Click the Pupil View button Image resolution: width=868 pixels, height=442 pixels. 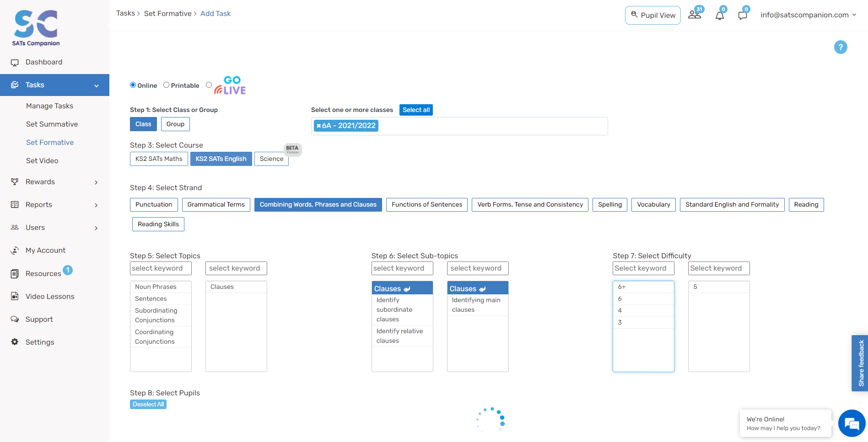click(x=653, y=15)
